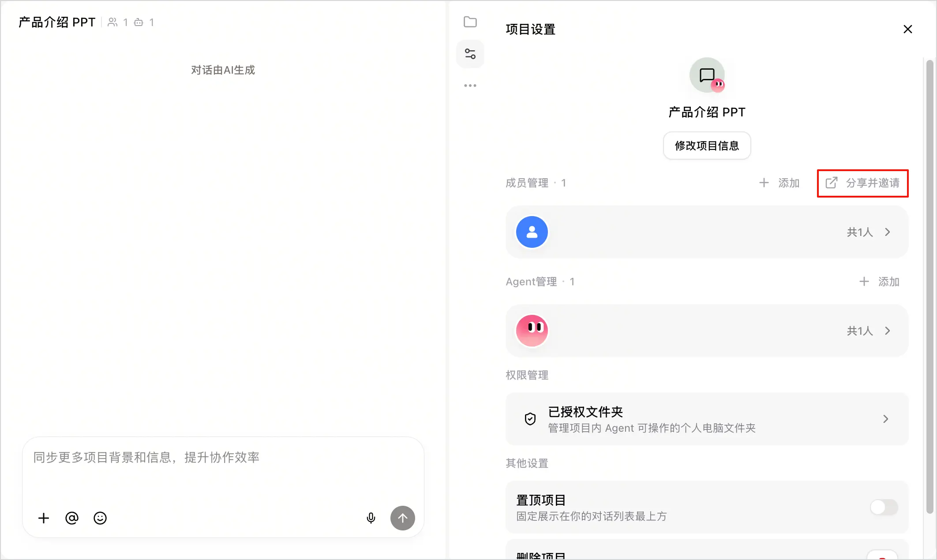Open the emoji smiley picker
This screenshot has width=937, height=560.
[x=100, y=518]
